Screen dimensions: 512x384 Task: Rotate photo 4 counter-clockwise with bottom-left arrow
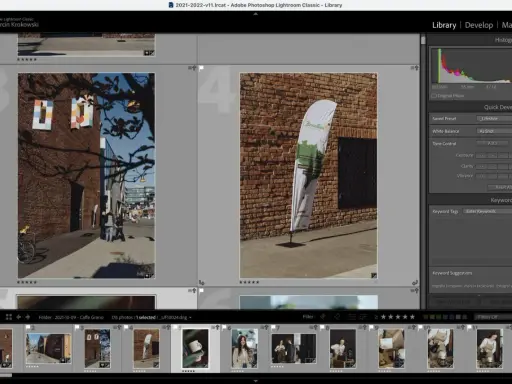(x=202, y=282)
